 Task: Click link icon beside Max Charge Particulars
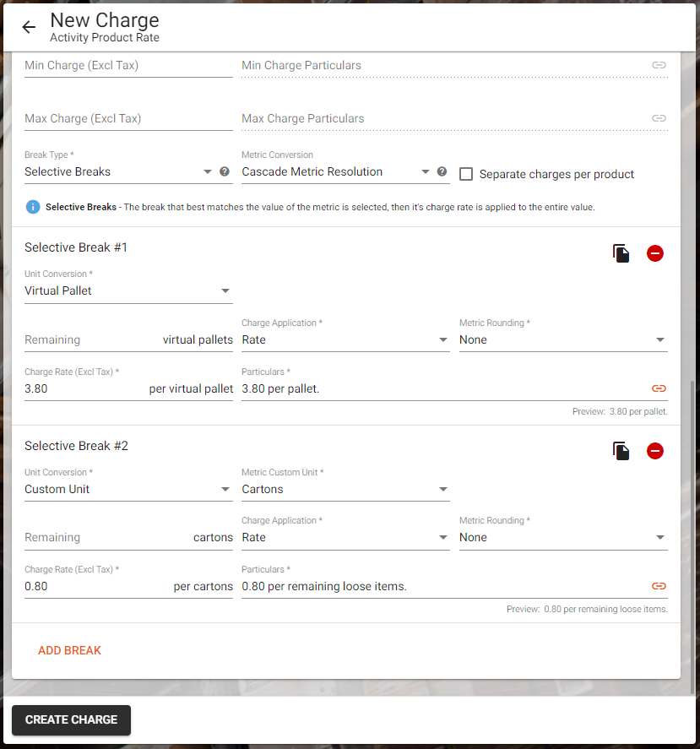click(x=659, y=118)
